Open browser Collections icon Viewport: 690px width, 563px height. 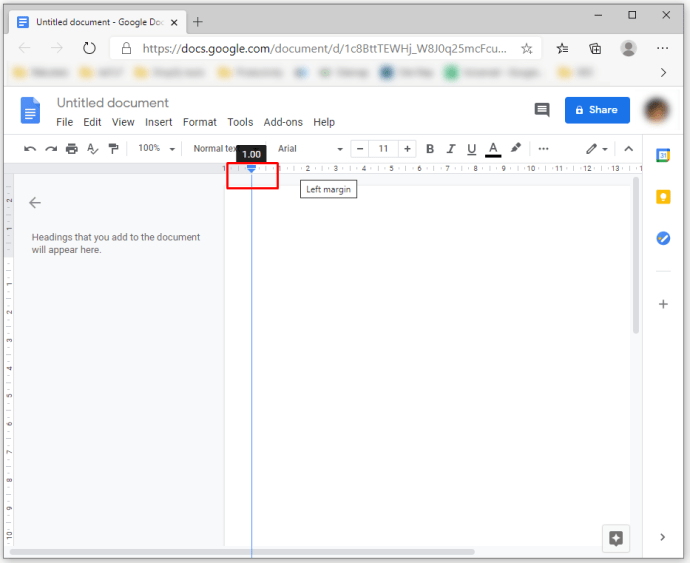(x=595, y=48)
